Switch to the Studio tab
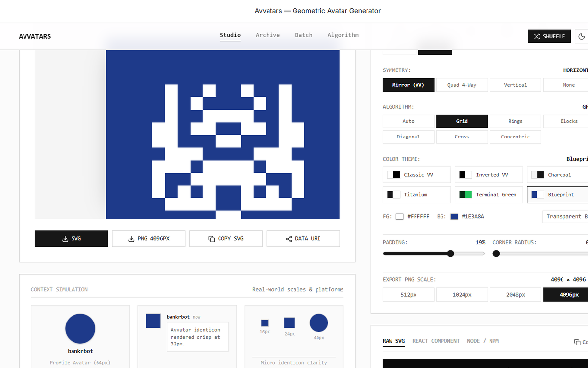588x368 pixels. pyautogui.click(x=230, y=35)
